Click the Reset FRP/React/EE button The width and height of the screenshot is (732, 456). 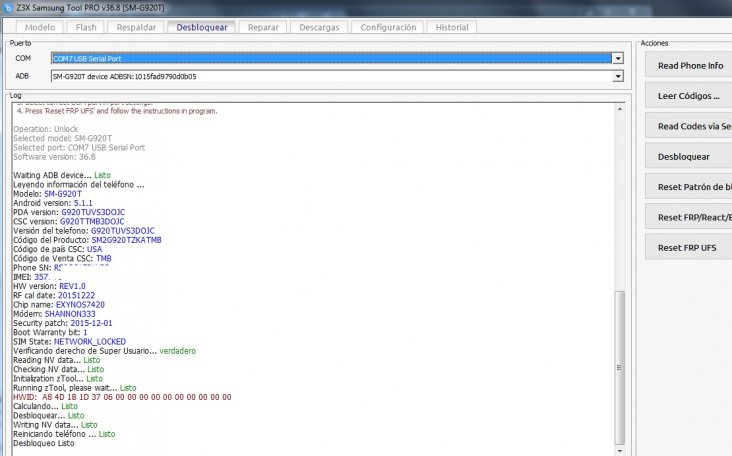click(x=689, y=217)
